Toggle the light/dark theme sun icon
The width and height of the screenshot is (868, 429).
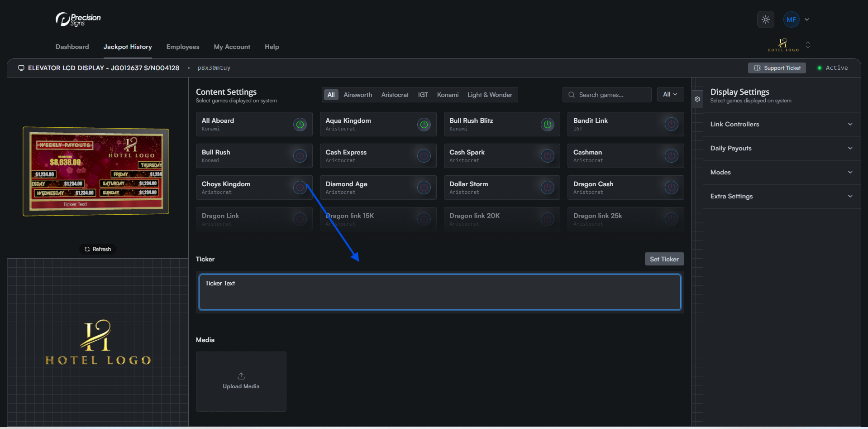click(x=765, y=19)
